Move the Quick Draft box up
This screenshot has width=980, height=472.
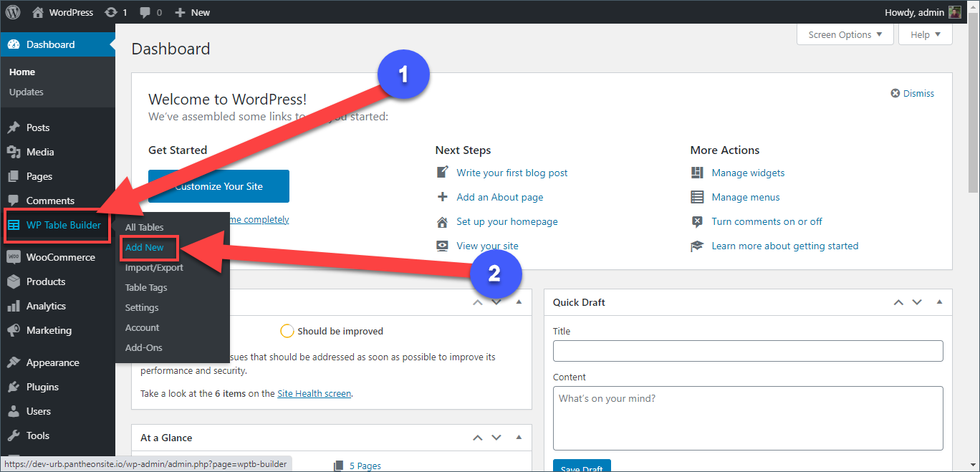pos(898,302)
